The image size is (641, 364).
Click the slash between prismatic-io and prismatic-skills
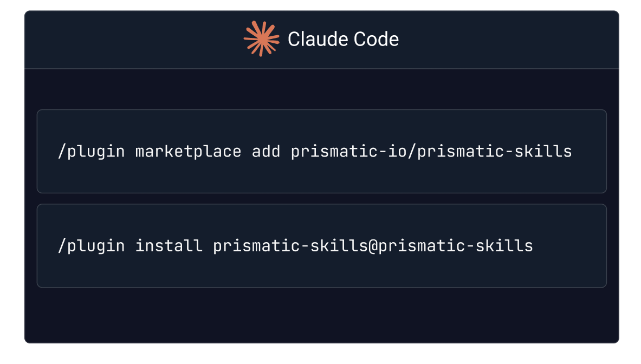(412, 152)
